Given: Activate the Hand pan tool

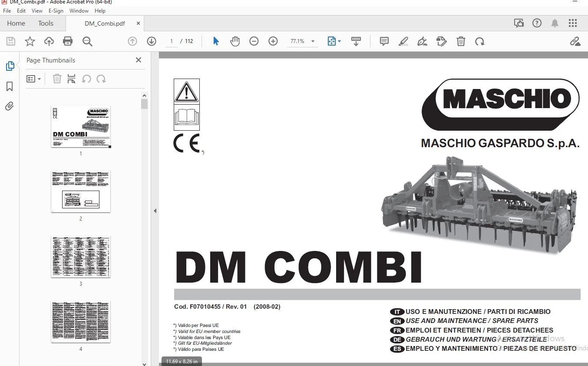Looking at the screenshot, I should tap(235, 41).
